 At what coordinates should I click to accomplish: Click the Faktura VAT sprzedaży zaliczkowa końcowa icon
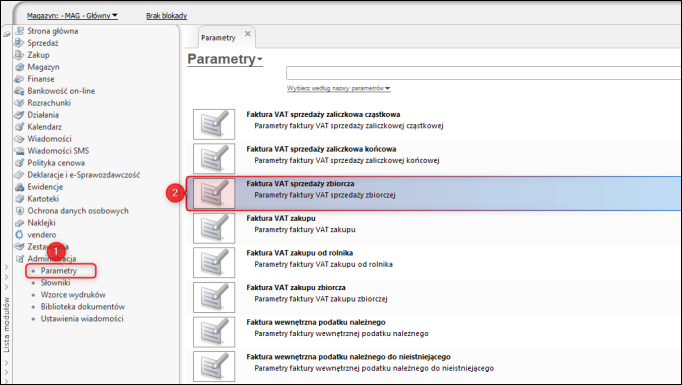214,159
